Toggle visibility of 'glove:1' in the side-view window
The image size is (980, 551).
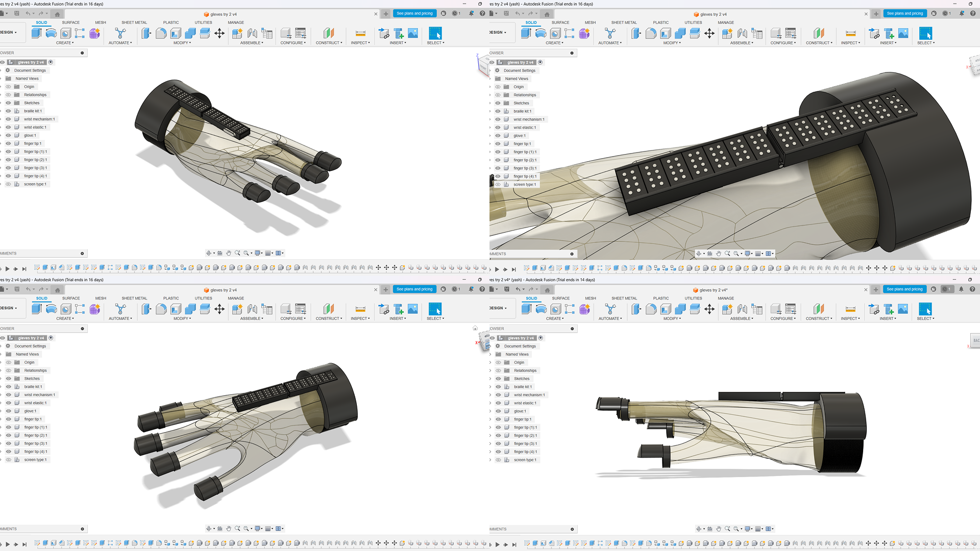498,411
